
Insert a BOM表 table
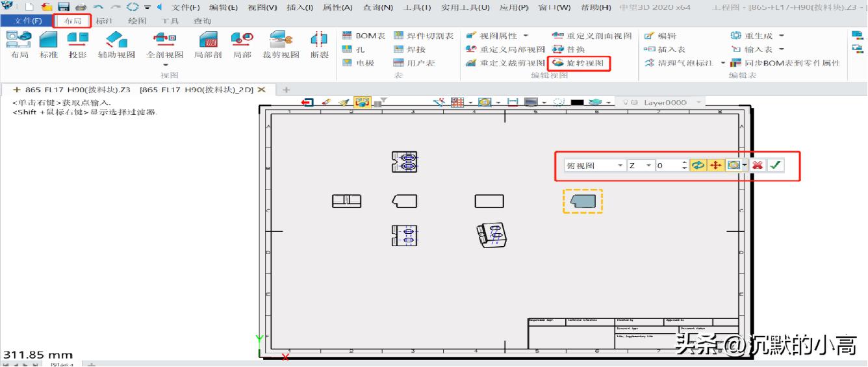point(364,36)
